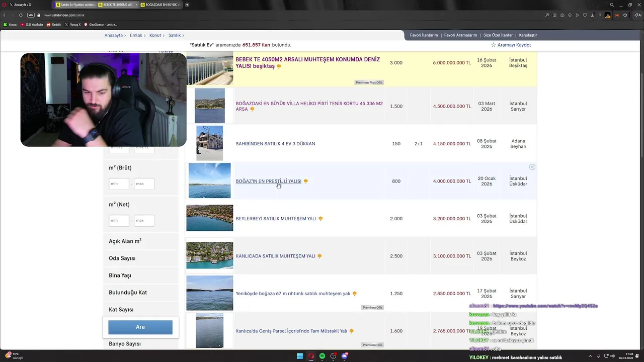Viewport: 644px width, 362px height.
Task: Open Yeniköyde boğaza 67 m rıhtımlı listing
Action: coord(293,294)
